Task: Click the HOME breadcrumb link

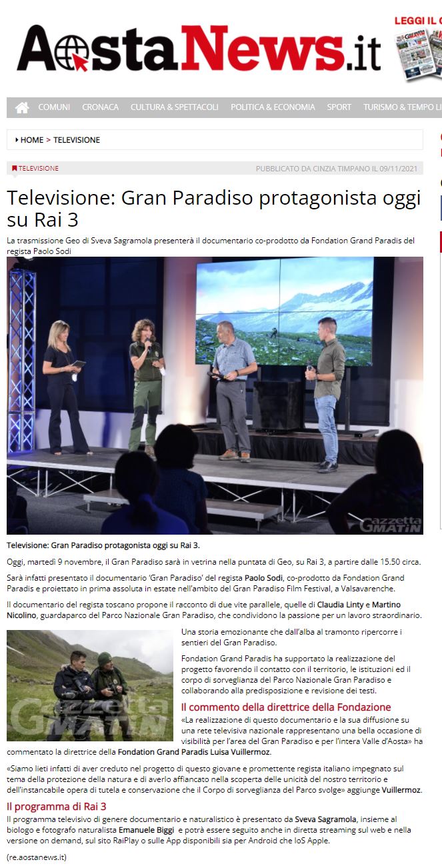Action: [x=32, y=140]
